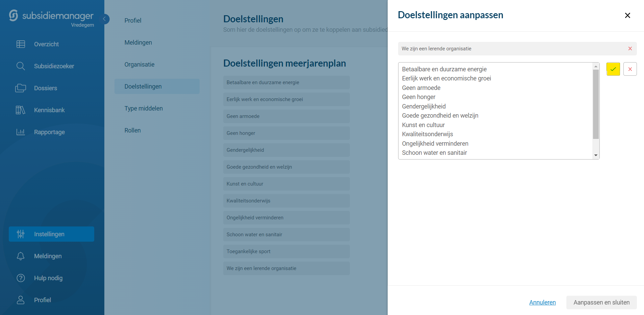Confirm selection with yellow checkmark button
Viewport: 644px width, 315px height.
point(613,69)
